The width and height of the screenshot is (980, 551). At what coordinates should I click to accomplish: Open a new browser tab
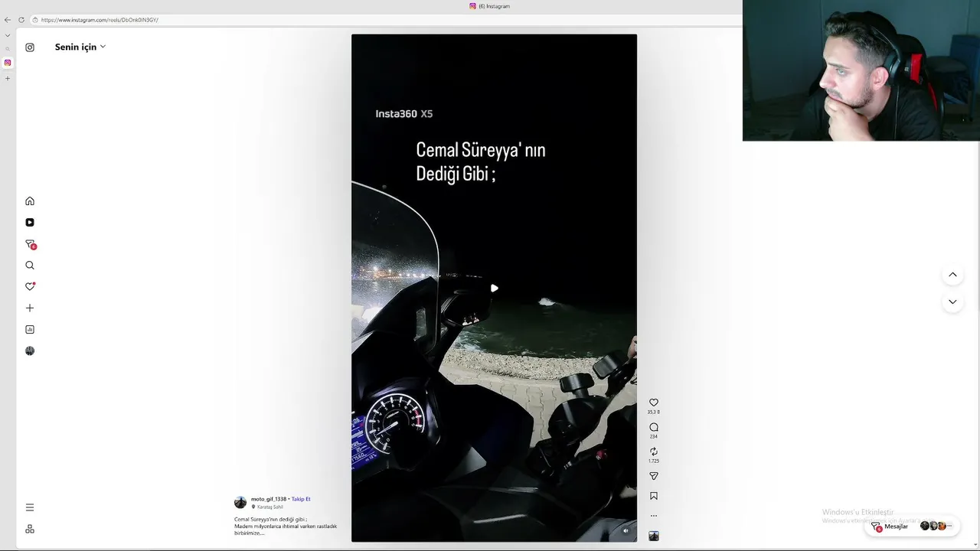point(8,78)
